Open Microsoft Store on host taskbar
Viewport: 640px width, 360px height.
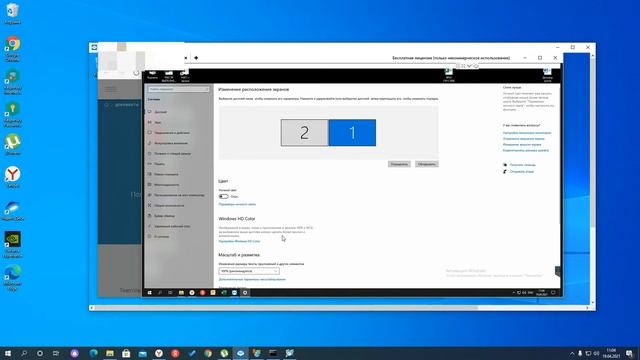coord(126,353)
